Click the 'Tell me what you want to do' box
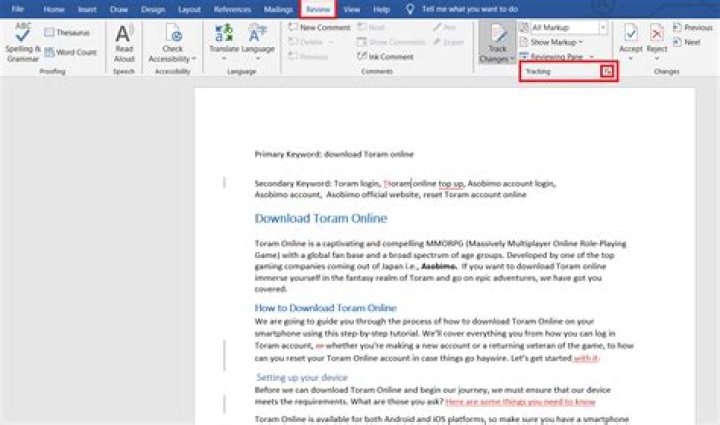Image resolution: width=720 pixels, height=425 pixels. click(470, 9)
